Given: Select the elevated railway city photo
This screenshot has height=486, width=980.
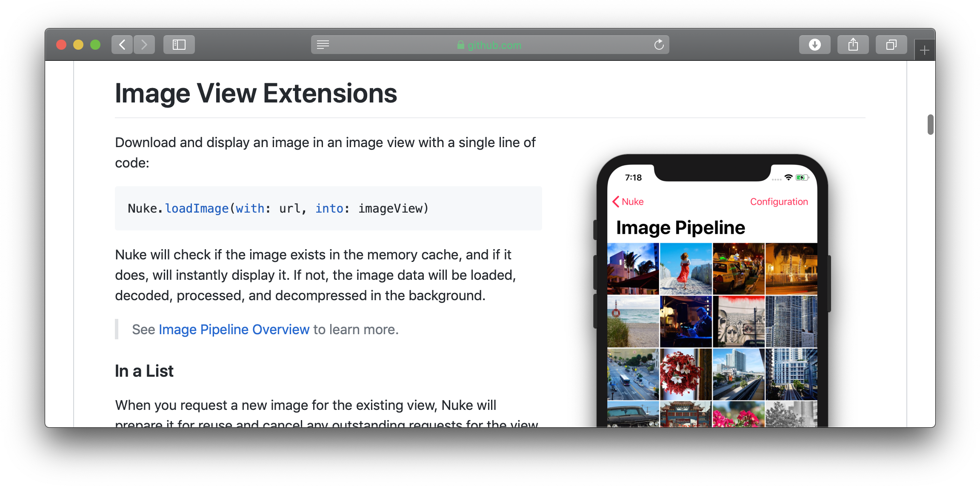Looking at the screenshot, I should [x=738, y=374].
